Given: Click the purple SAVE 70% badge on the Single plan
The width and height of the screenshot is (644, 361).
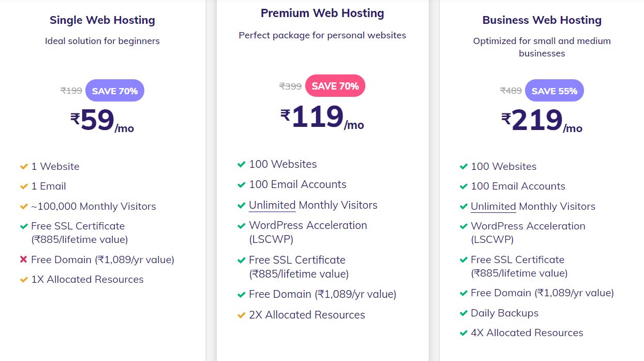Looking at the screenshot, I should pos(115,91).
